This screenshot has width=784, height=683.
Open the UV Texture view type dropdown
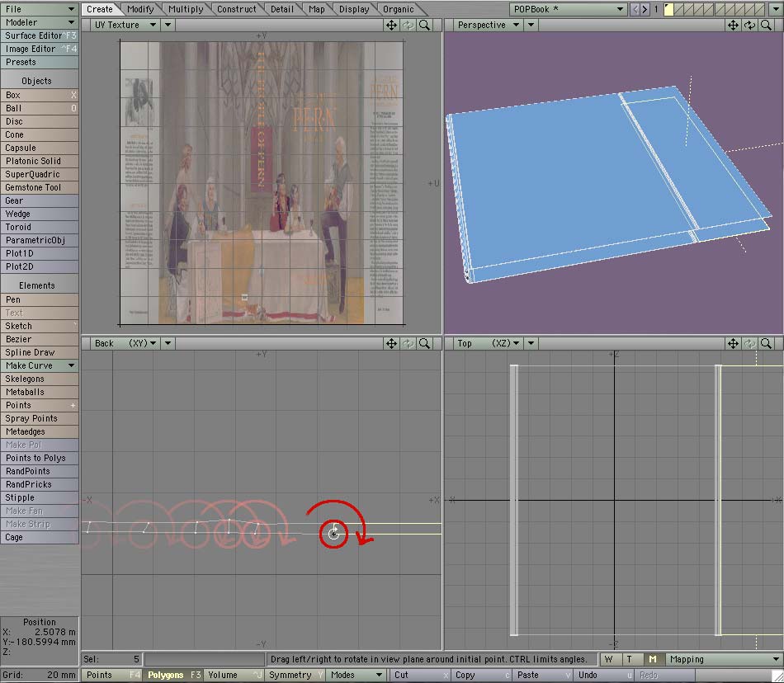point(125,25)
